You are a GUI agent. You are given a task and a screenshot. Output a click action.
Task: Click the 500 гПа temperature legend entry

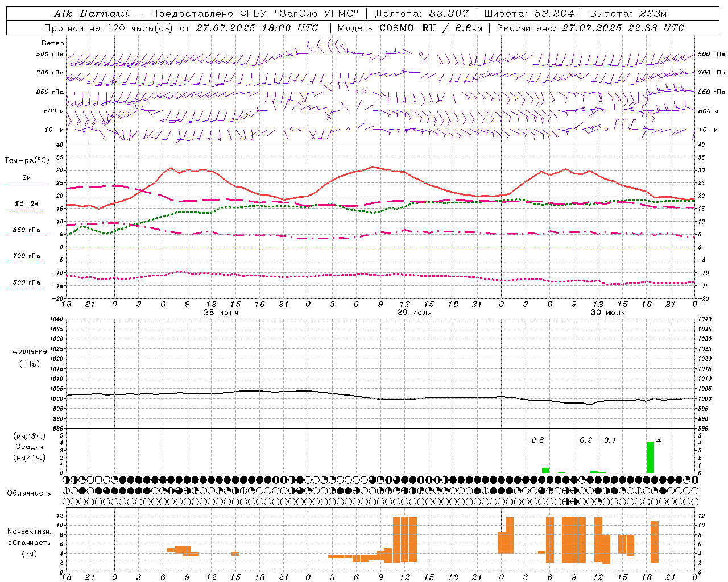[x=27, y=282]
